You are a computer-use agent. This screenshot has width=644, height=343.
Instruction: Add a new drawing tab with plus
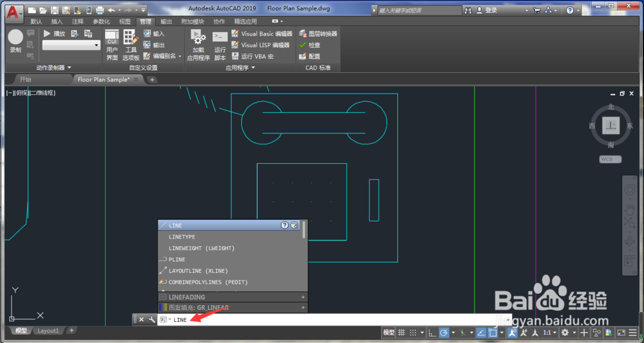click(x=152, y=80)
